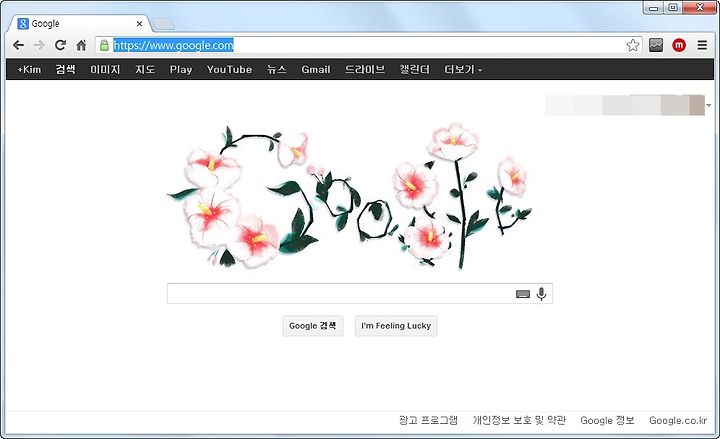View the green SSL lock information

point(104,45)
